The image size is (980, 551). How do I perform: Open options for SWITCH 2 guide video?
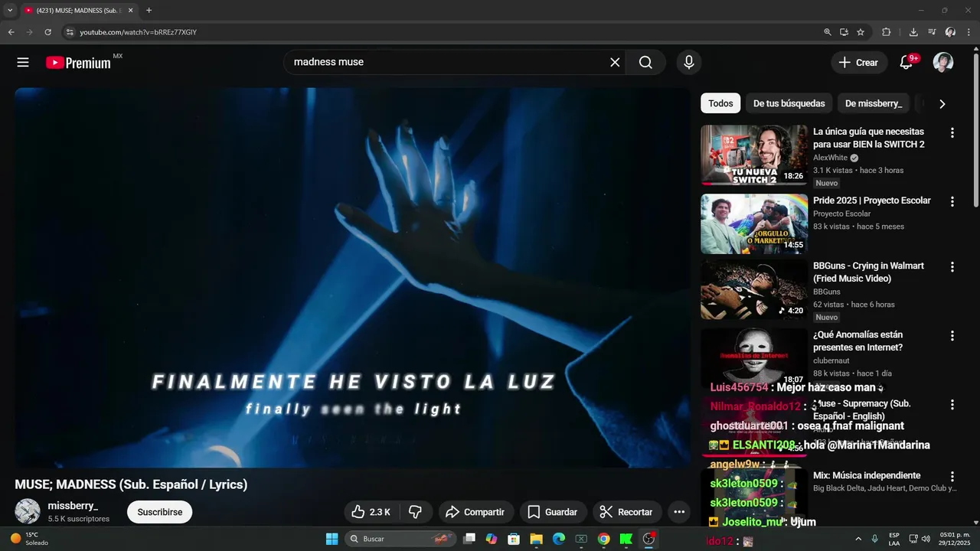[x=952, y=132]
